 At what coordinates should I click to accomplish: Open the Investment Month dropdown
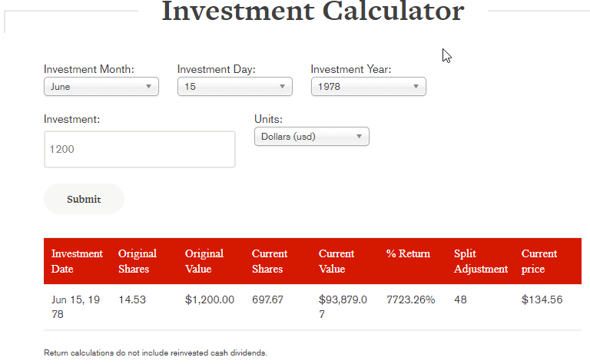coord(101,87)
